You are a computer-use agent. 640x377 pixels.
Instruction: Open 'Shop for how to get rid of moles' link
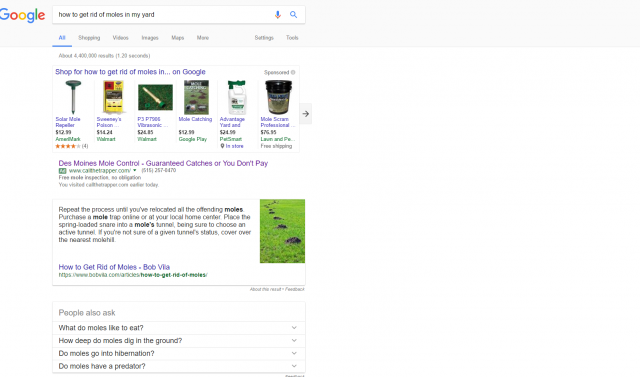(130, 72)
